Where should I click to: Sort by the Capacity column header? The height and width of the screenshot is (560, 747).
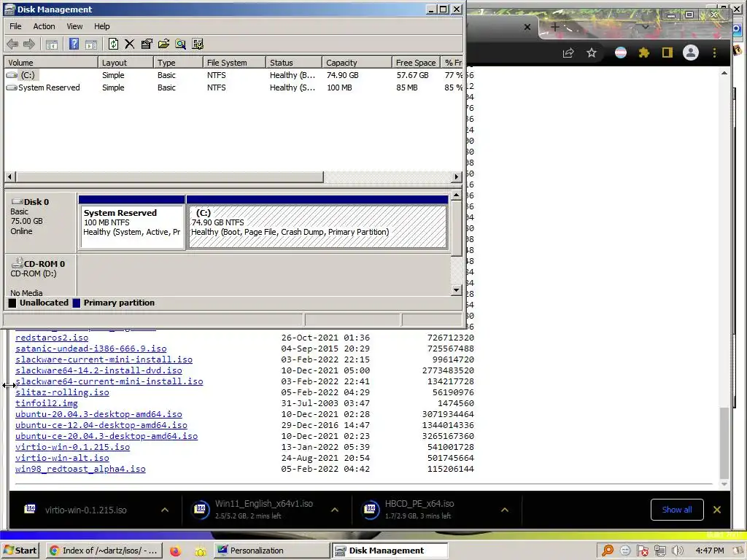(x=357, y=63)
